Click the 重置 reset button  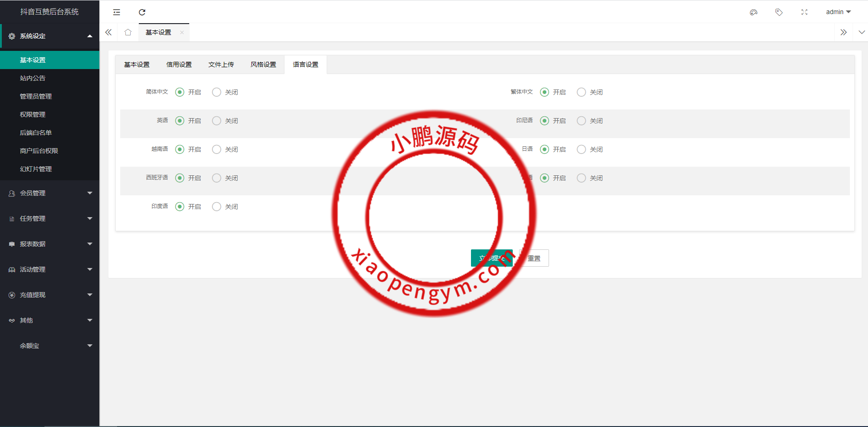click(x=535, y=258)
